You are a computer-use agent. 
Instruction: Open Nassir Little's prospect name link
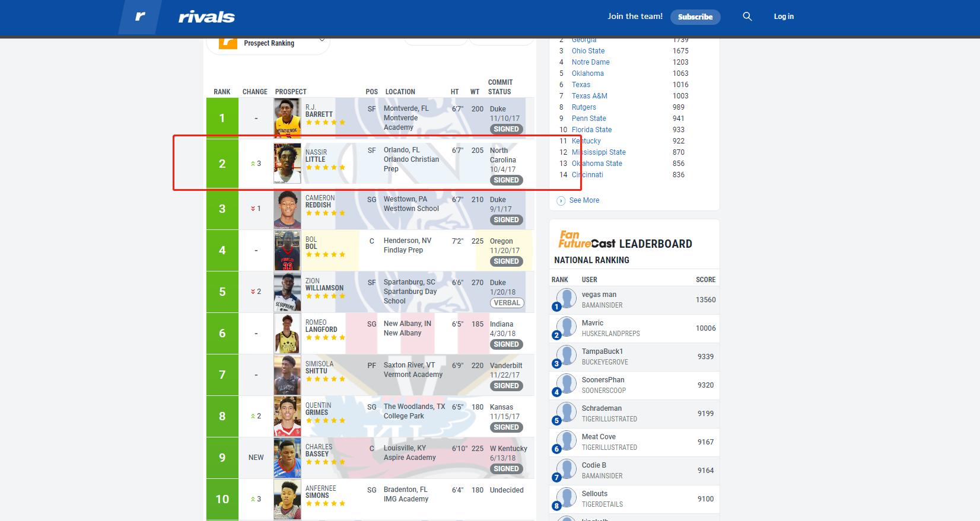click(x=316, y=156)
